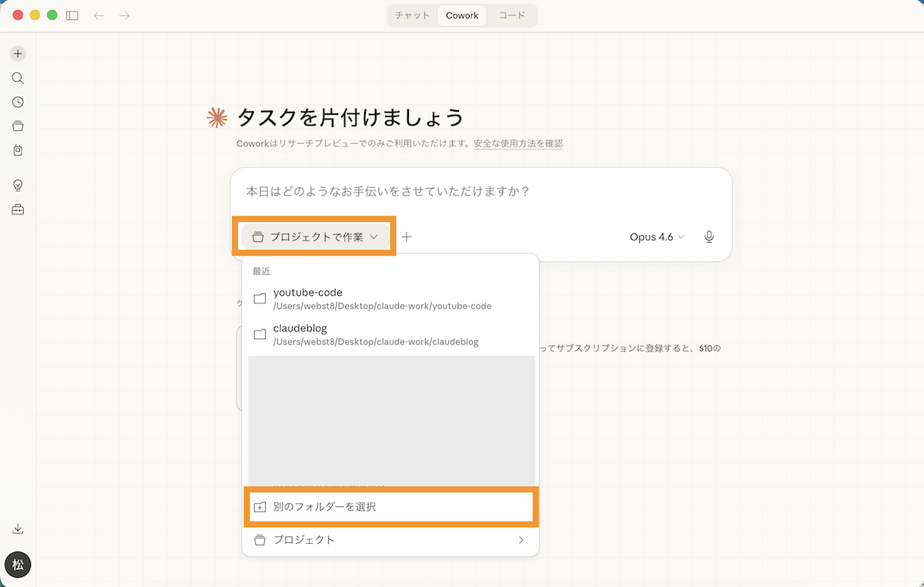Click the lightbulb icon in sidebar
924x587 pixels.
(18, 186)
